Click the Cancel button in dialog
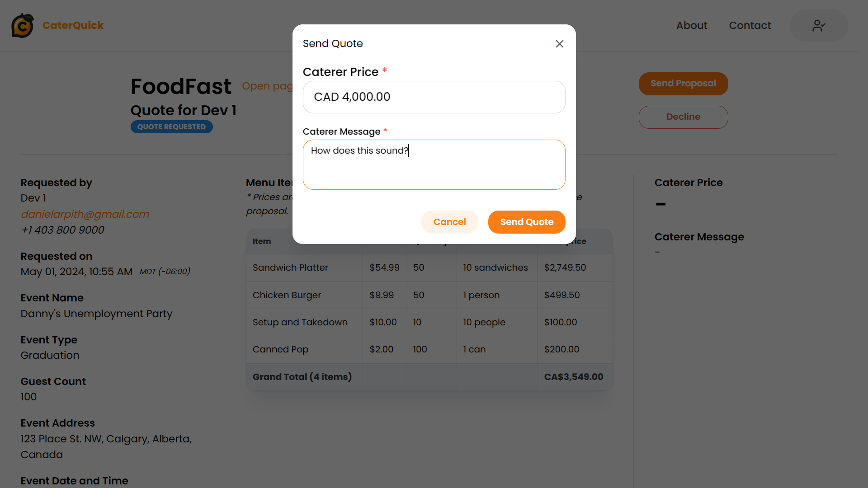Screen dimensions: 868x488 pos(449,222)
